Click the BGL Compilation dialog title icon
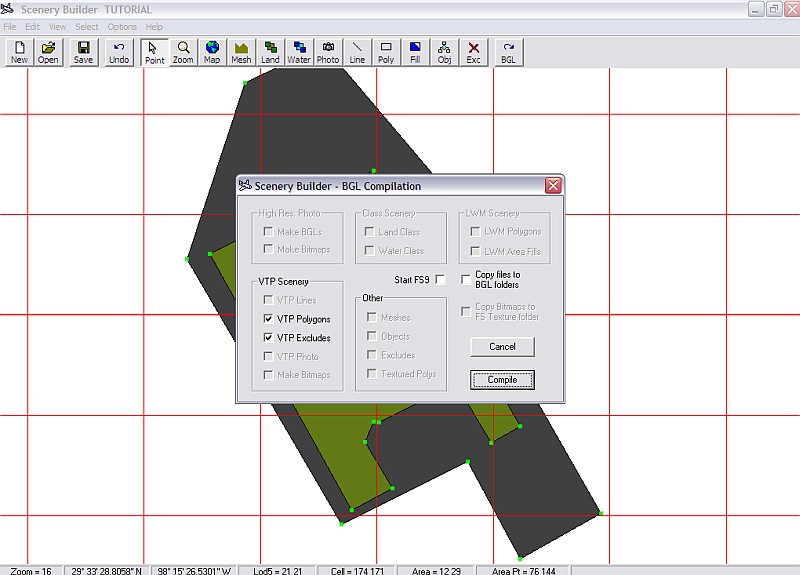Screen dimensions: 800x575 tap(245, 185)
